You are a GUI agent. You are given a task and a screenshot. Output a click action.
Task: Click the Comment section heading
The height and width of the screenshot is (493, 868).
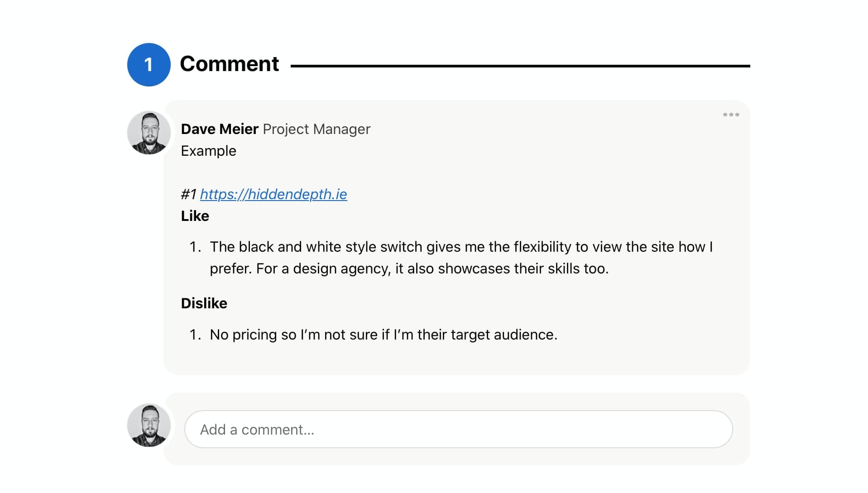(229, 64)
